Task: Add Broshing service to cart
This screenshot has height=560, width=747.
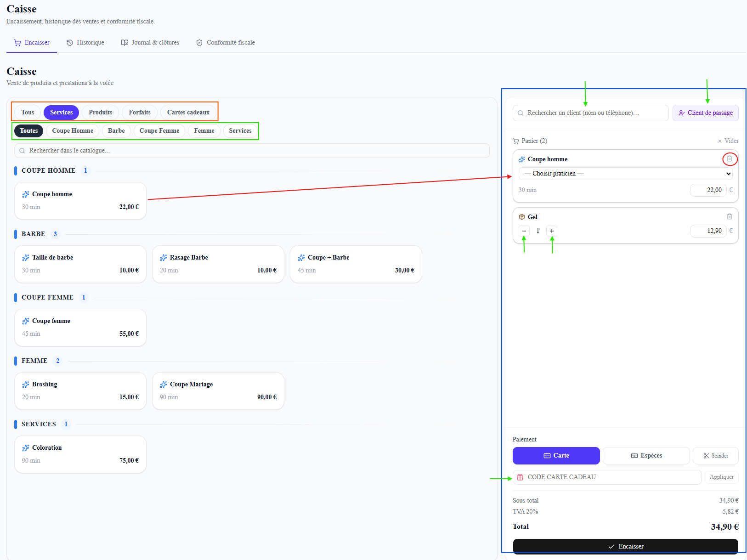Action: coord(80,391)
